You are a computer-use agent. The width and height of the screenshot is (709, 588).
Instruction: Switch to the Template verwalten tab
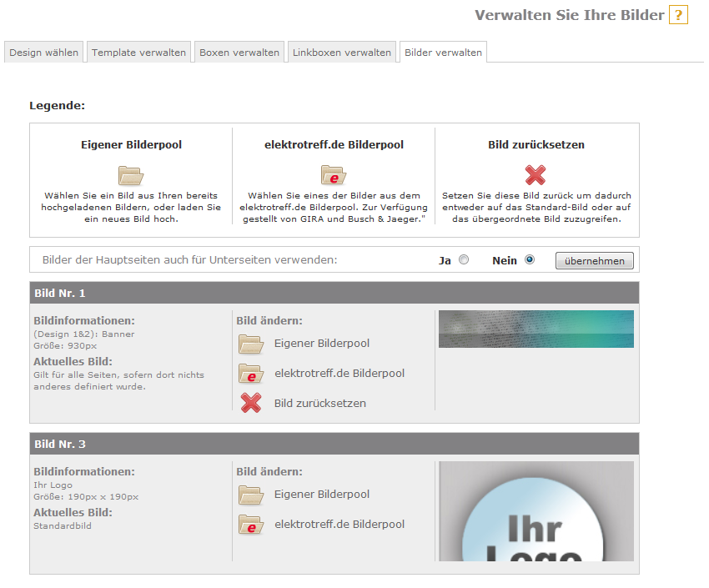click(138, 53)
